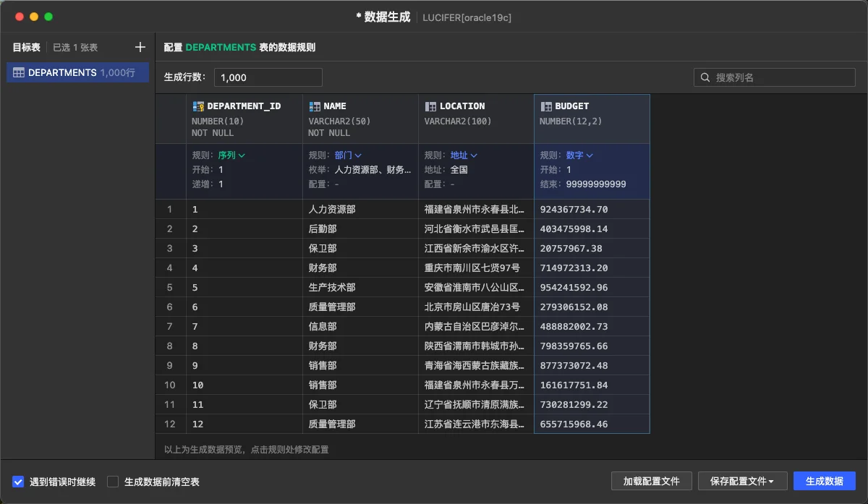
Task: Open the 地址 rule dropdown
Action: click(464, 155)
